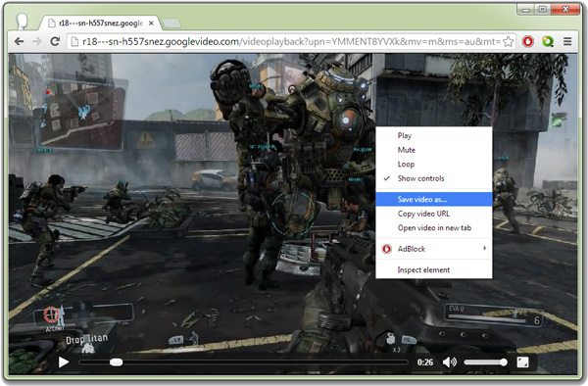
Task: Click the seek bar playhead knob
Action: point(117,362)
